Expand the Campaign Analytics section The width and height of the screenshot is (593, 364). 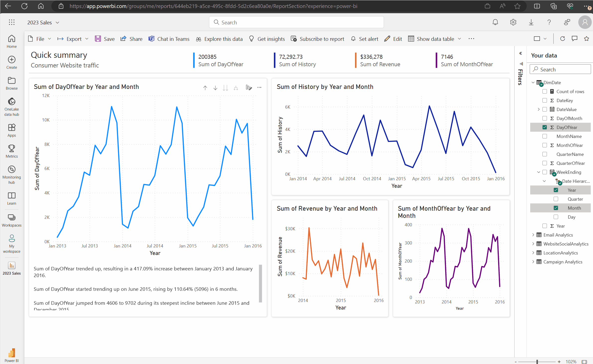point(533,262)
